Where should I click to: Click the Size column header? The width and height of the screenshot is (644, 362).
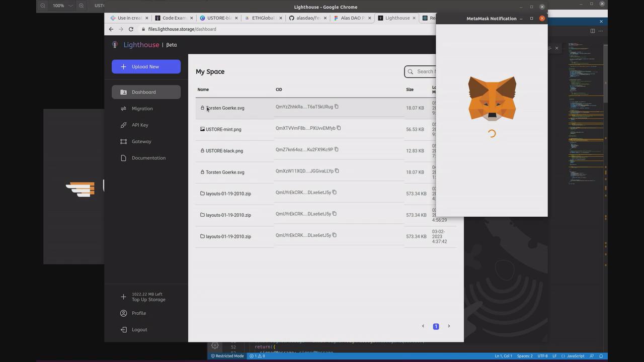pyautogui.click(x=410, y=89)
